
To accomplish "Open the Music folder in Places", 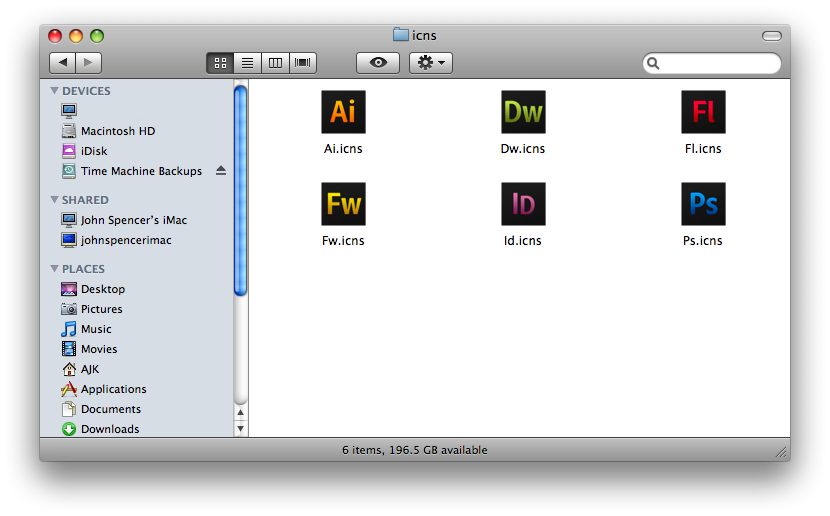I will tap(86, 329).
